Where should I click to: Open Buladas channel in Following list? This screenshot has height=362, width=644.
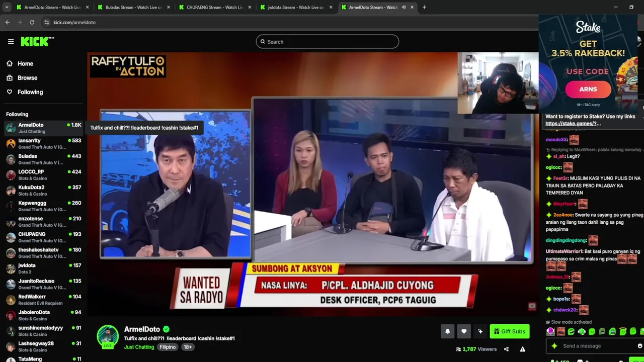tap(43, 159)
